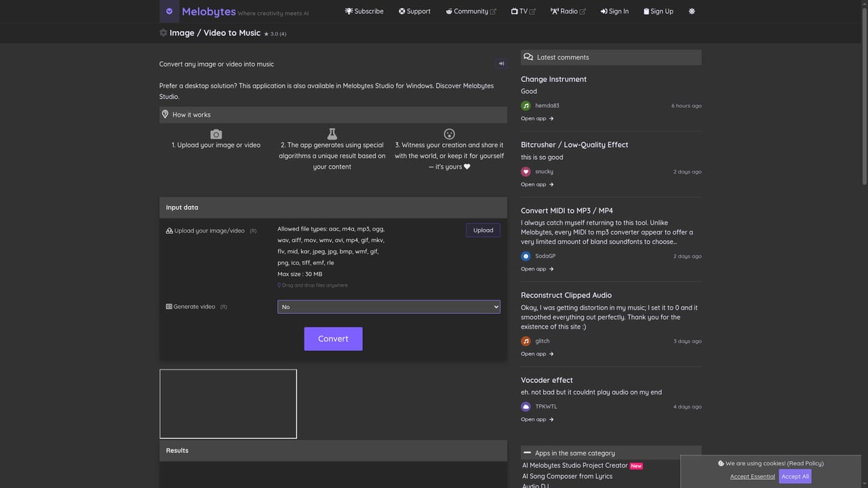Click the purple Convert button
The width and height of the screenshot is (868, 488).
[x=333, y=339]
